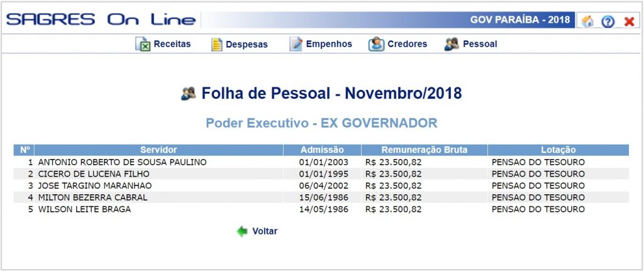644x271 pixels.
Task: Click the Empenhos pencil-note icon
Action: (296, 44)
